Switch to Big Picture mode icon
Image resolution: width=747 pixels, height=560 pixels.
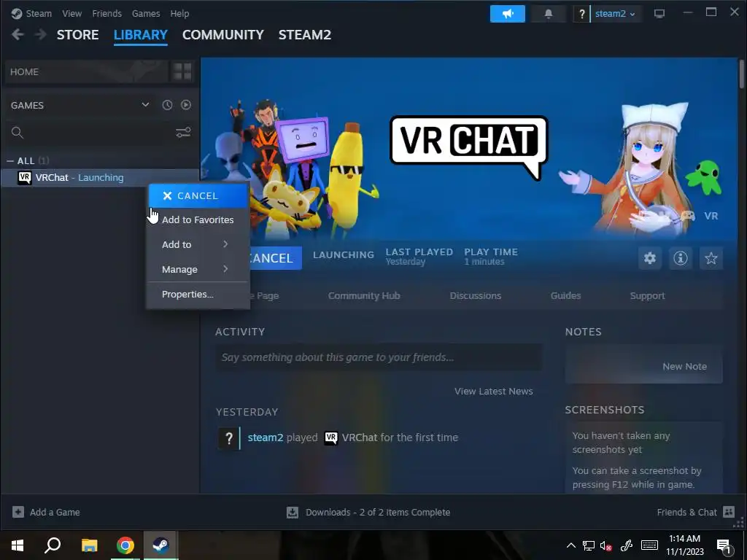point(659,14)
